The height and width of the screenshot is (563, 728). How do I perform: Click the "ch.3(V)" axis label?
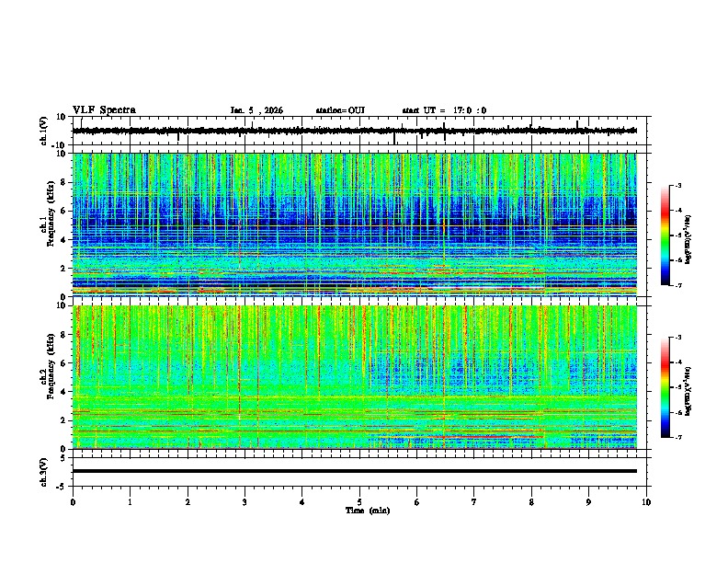click(x=44, y=472)
